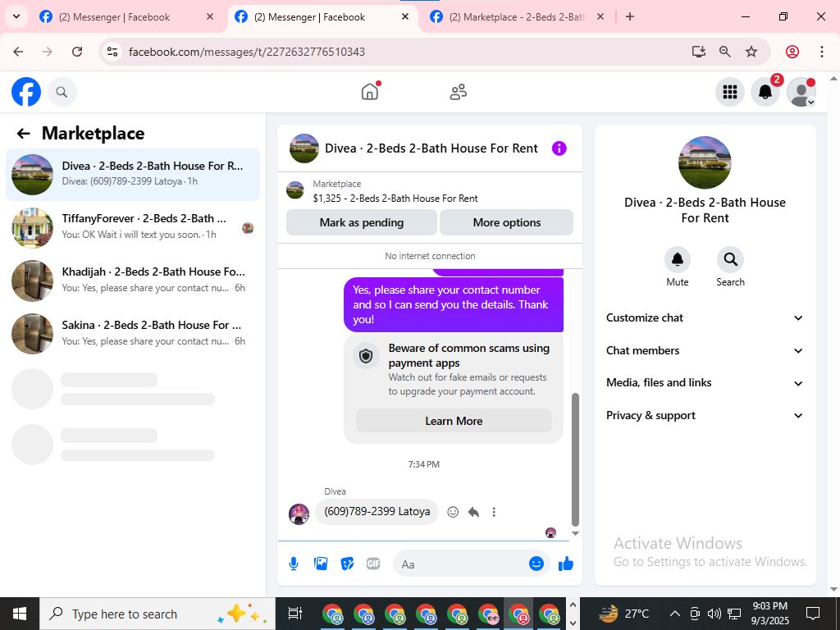The image size is (840, 630).
Task: Open the Windows notification center icon
Action: pos(813,614)
